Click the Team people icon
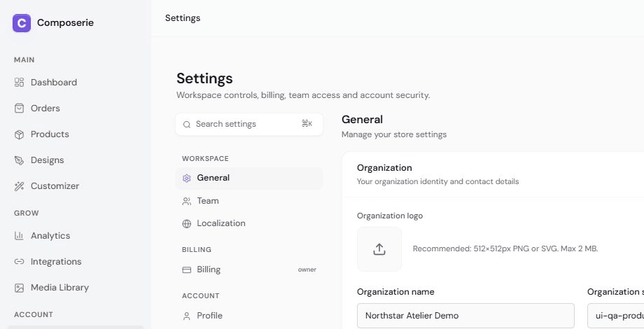The height and width of the screenshot is (329, 644). (186, 202)
